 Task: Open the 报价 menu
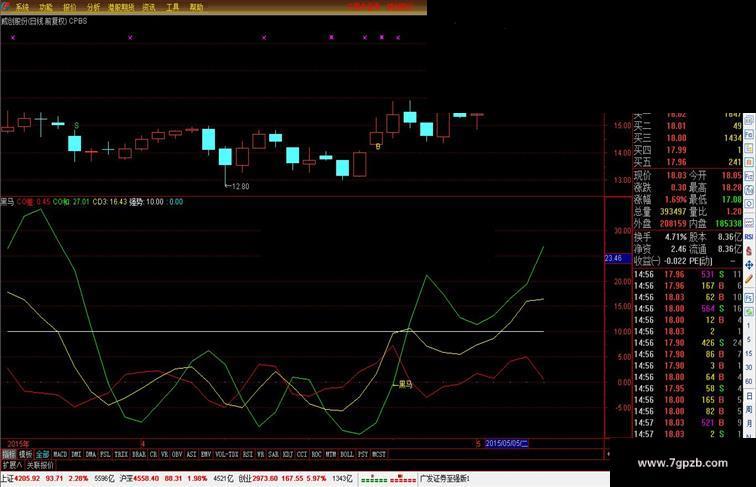70,7
